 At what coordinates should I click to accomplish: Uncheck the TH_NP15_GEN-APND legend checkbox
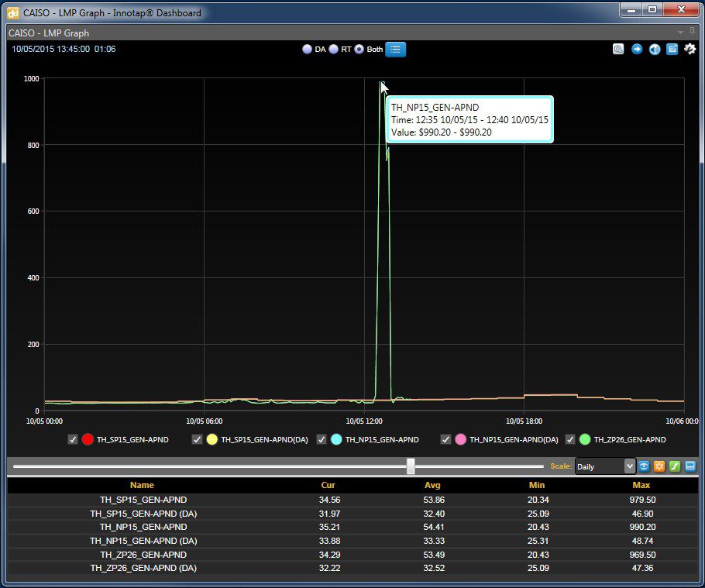point(322,440)
